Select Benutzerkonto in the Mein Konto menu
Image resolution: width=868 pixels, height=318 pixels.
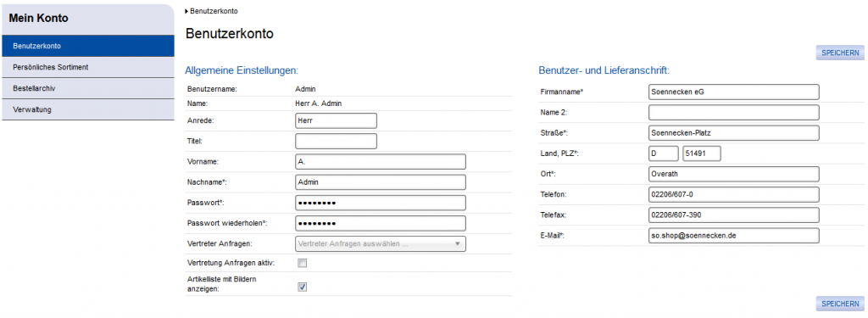point(88,46)
